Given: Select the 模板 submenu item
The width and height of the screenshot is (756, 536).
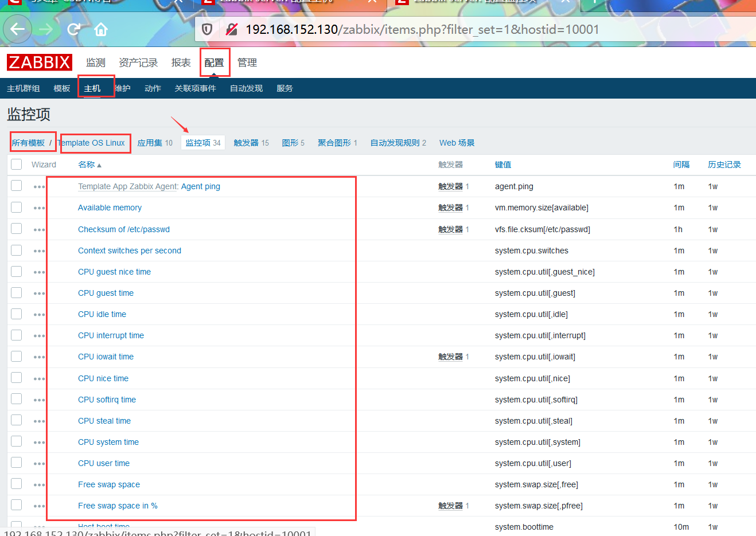Looking at the screenshot, I should [x=62, y=88].
